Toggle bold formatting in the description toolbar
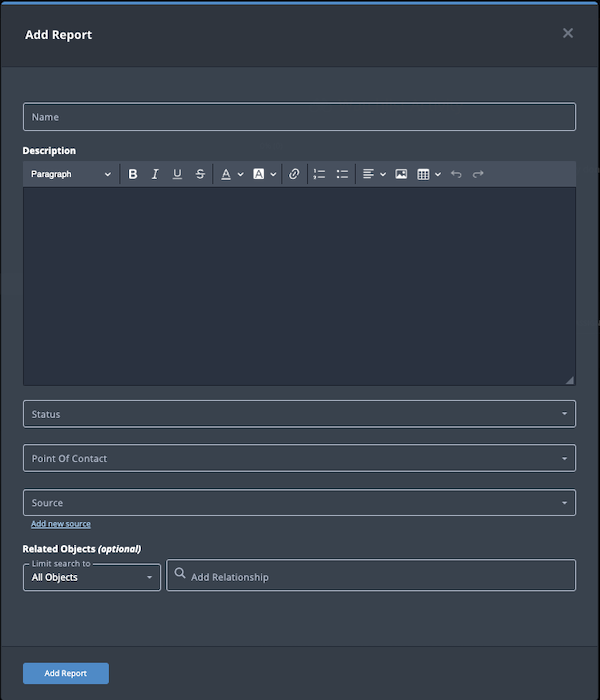This screenshot has width=600, height=700. [x=133, y=174]
